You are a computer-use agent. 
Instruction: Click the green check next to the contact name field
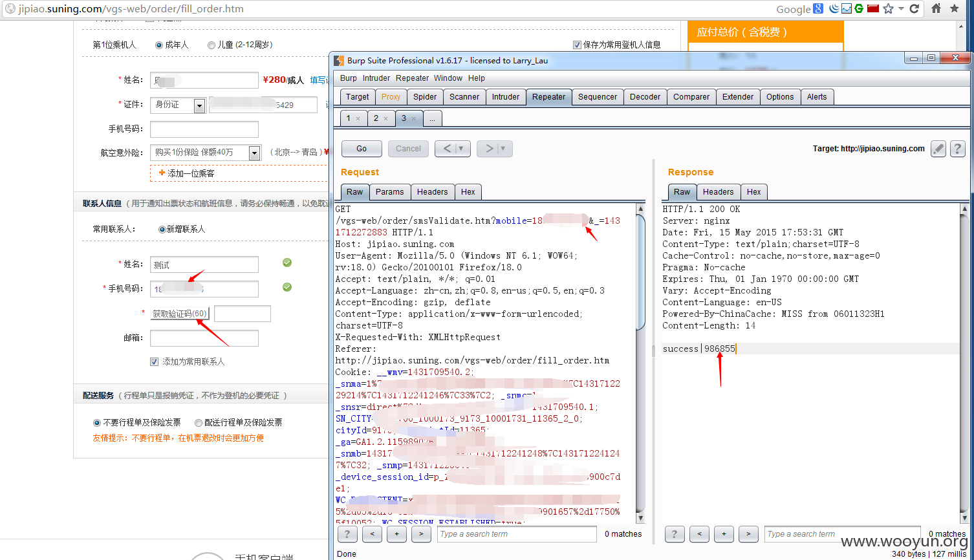287,263
